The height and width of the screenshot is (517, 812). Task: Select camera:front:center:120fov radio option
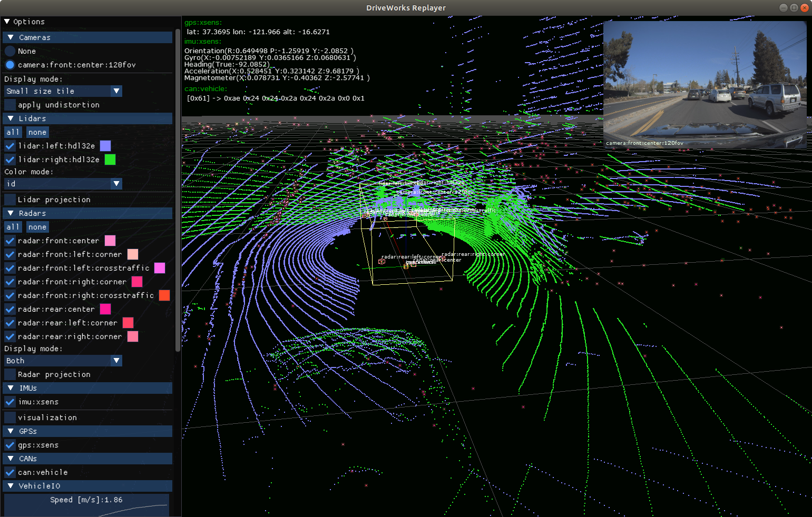tap(10, 65)
